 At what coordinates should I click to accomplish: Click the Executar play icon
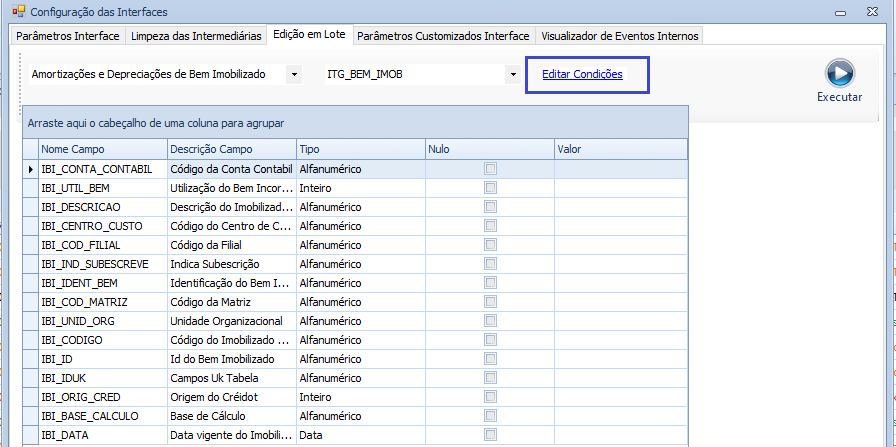[839, 74]
